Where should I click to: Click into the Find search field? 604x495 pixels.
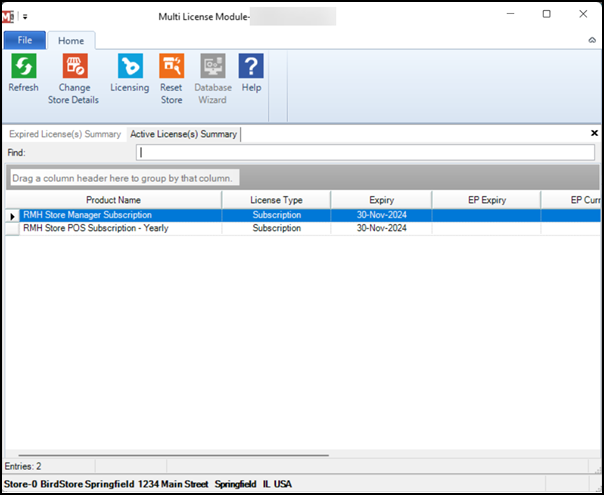click(x=365, y=153)
